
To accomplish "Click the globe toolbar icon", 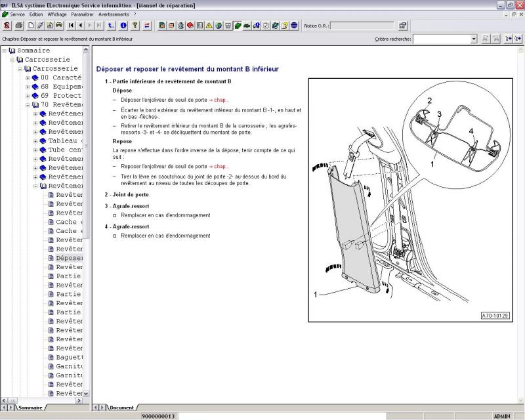I will click(219, 26).
